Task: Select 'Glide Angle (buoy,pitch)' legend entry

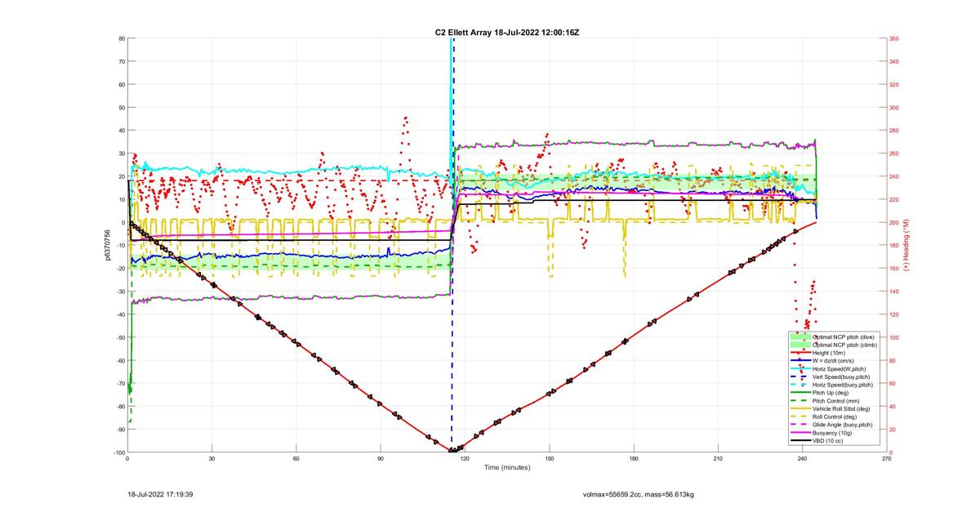Action: click(842, 425)
